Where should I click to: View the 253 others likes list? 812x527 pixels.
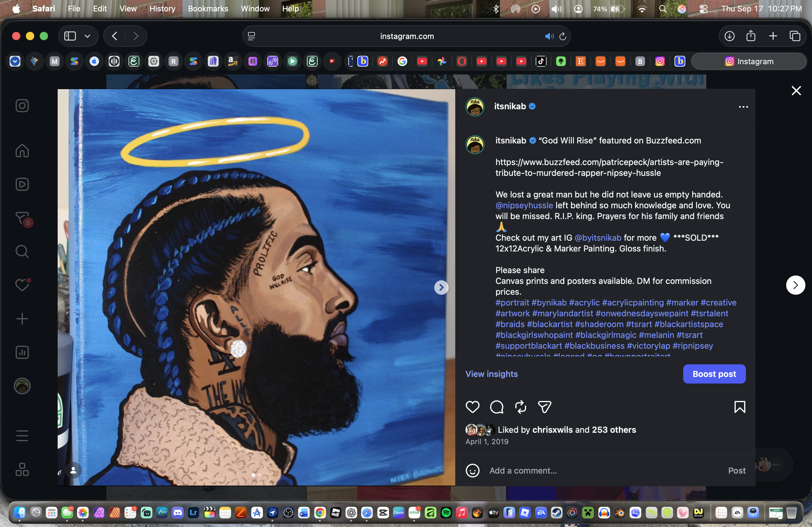[614, 429]
